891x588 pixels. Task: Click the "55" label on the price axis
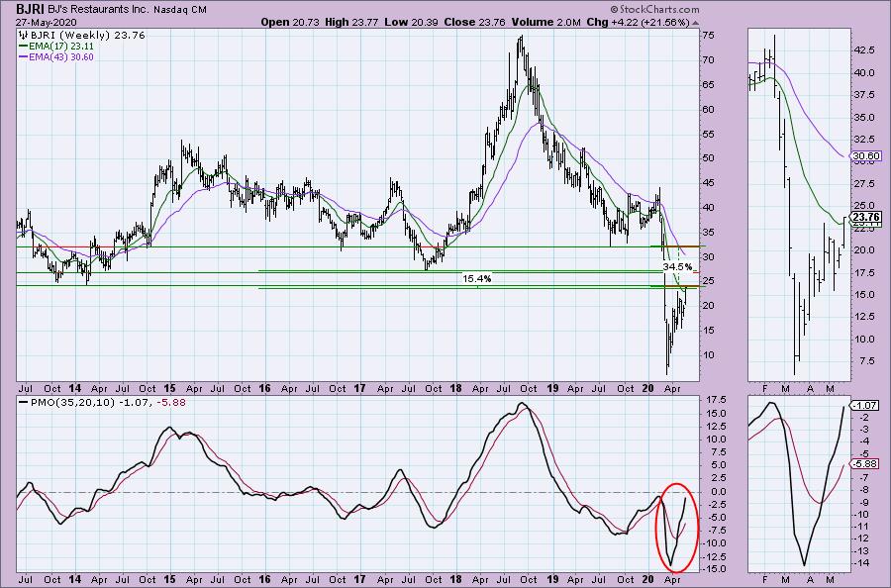pos(708,134)
